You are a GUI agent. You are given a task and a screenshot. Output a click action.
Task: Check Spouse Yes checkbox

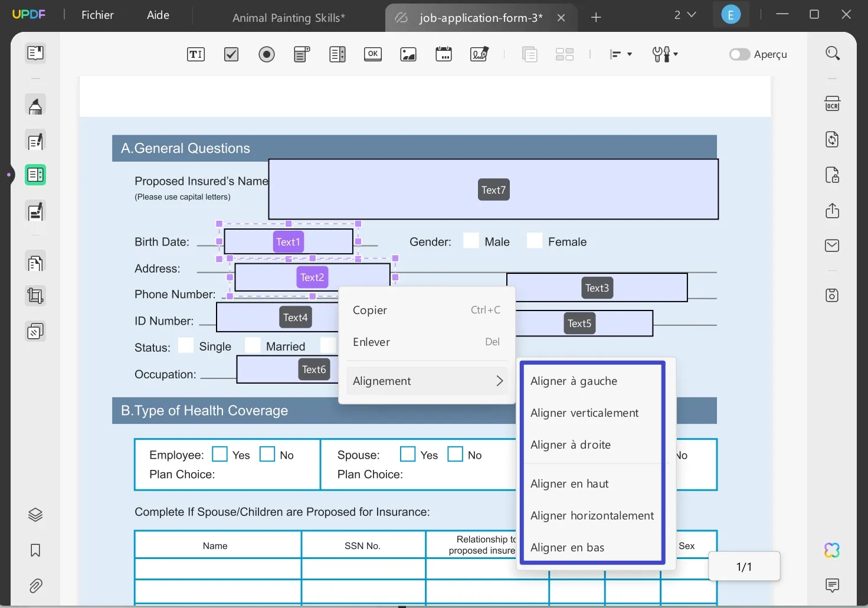[408, 454]
